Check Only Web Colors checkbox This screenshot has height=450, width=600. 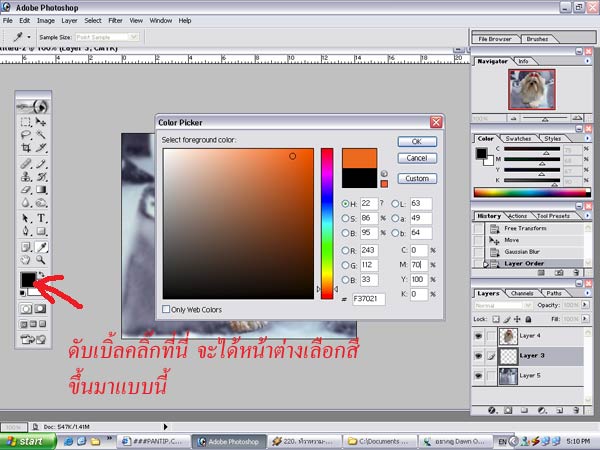coord(166,309)
